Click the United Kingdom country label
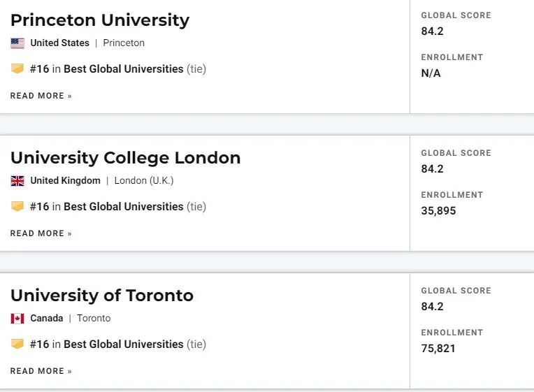534x392 pixels. [x=66, y=180]
